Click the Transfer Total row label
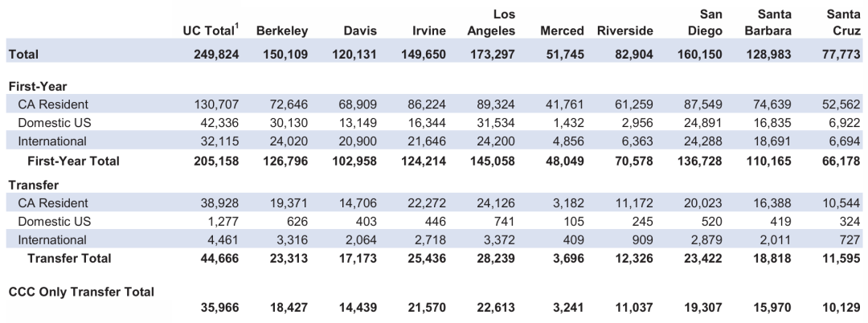Screen dimensions: 868x323 (x=69, y=259)
